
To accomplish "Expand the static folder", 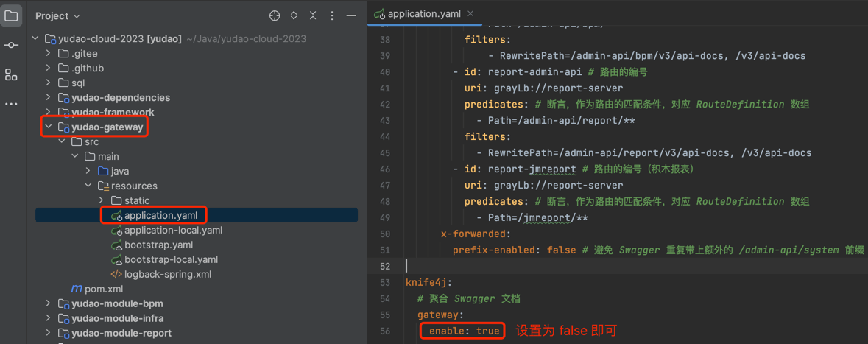I will [x=102, y=200].
